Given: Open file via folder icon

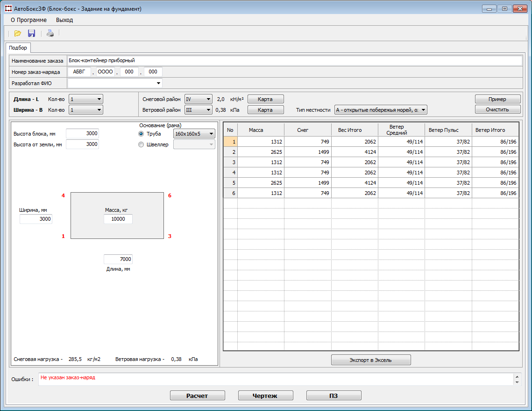Looking at the screenshot, I should (18, 33).
